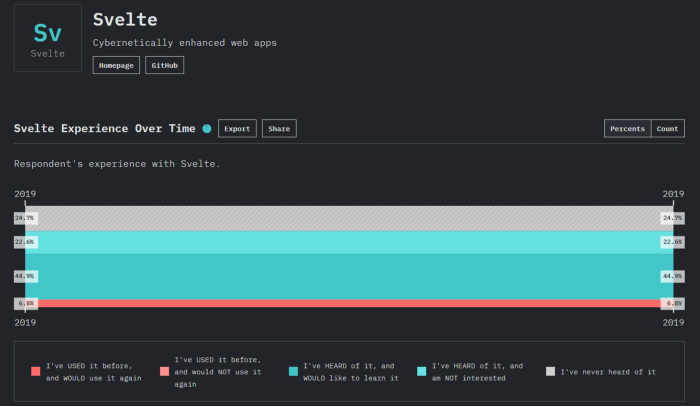Click the grey hatched never-heard chart band
Image resolution: width=700 pixels, height=406 pixels.
[349, 218]
